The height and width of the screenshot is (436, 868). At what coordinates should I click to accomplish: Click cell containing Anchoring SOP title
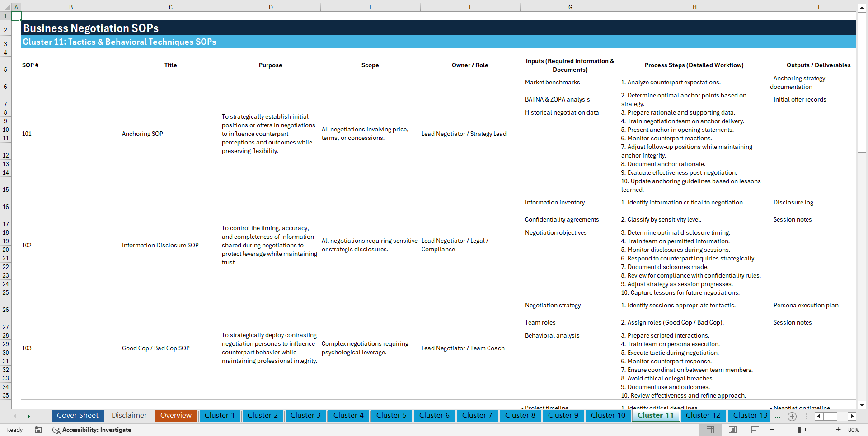(x=142, y=134)
